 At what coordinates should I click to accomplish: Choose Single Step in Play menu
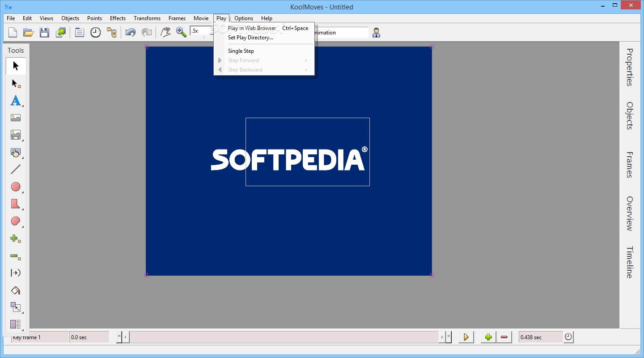pos(265,51)
